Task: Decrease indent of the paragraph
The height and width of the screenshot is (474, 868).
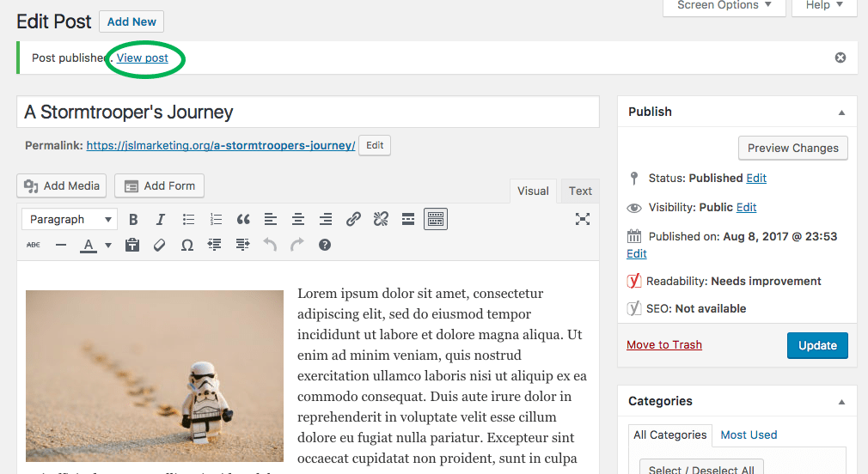Action: pos(215,245)
